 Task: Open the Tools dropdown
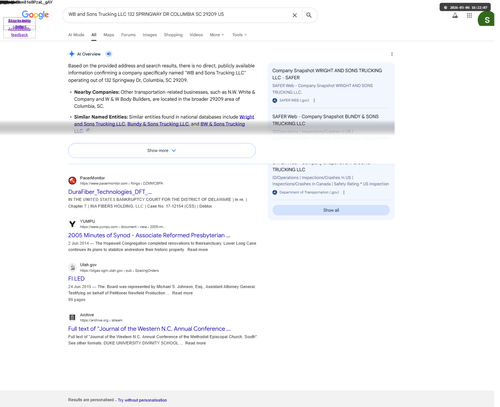pos(239,35)
